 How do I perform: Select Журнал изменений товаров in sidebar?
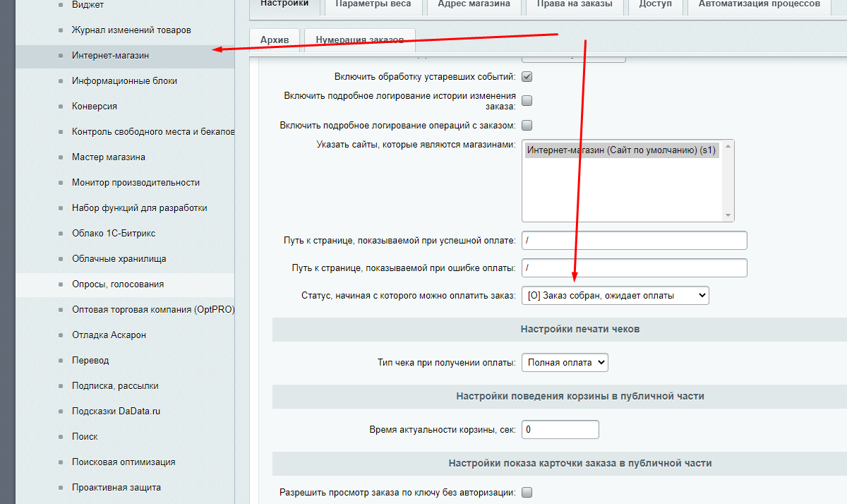pyautogui.click(x=131, y=30)
